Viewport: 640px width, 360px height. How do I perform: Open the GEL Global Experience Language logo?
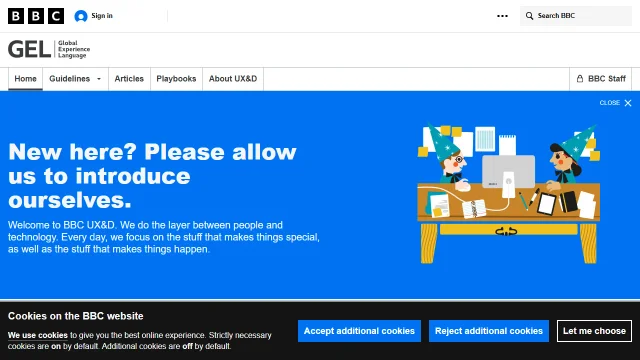click(x=49, y=49)
